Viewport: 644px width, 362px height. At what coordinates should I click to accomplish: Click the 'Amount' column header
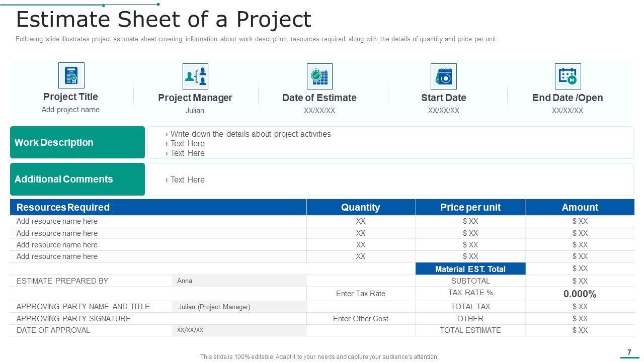[x=580, y=207]
